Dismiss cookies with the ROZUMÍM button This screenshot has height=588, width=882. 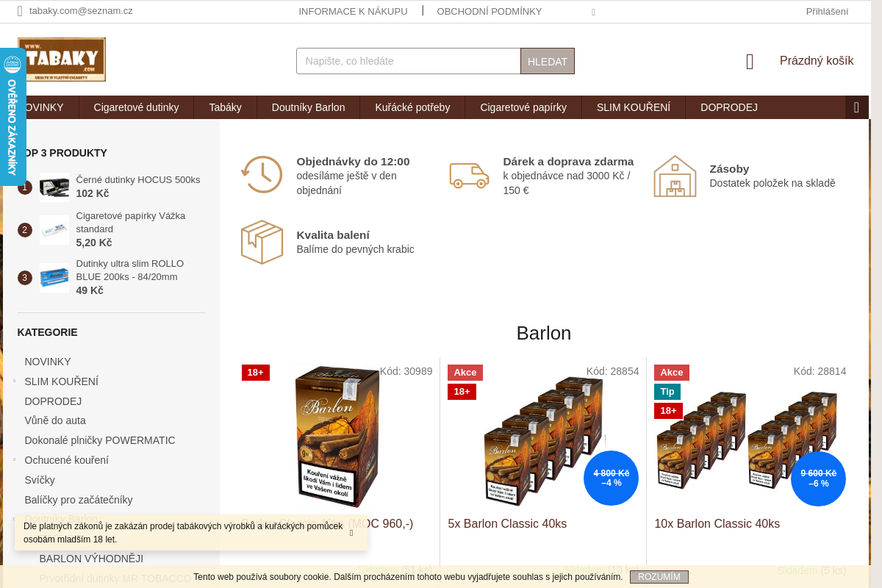pyautogui.click(x=659, y=577)
